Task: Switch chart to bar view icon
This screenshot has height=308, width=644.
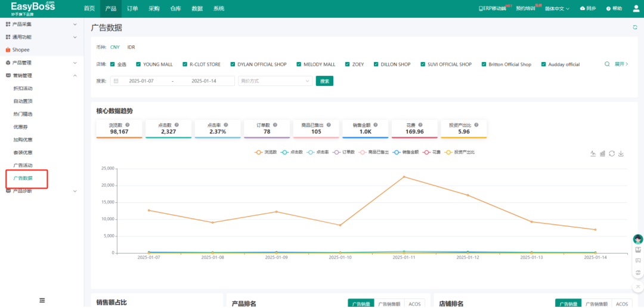Action: pyautogui.click(x=602, y=153)
